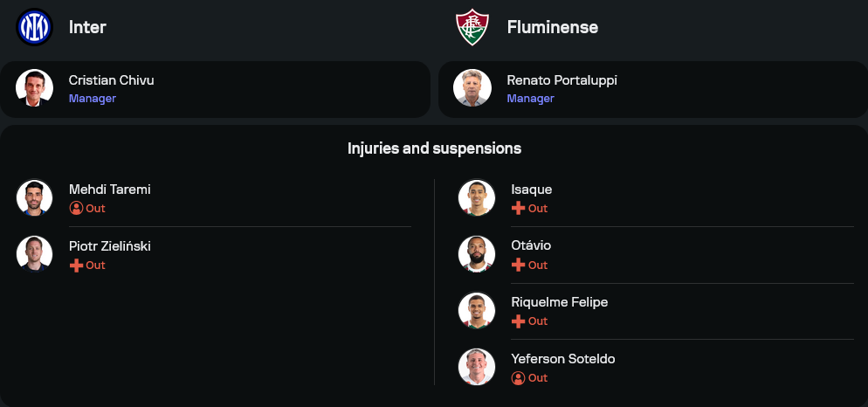Click the Fluminense club crest icon
Image resolution: width=868 pixels, height=407 pixels.
(472, 27)
